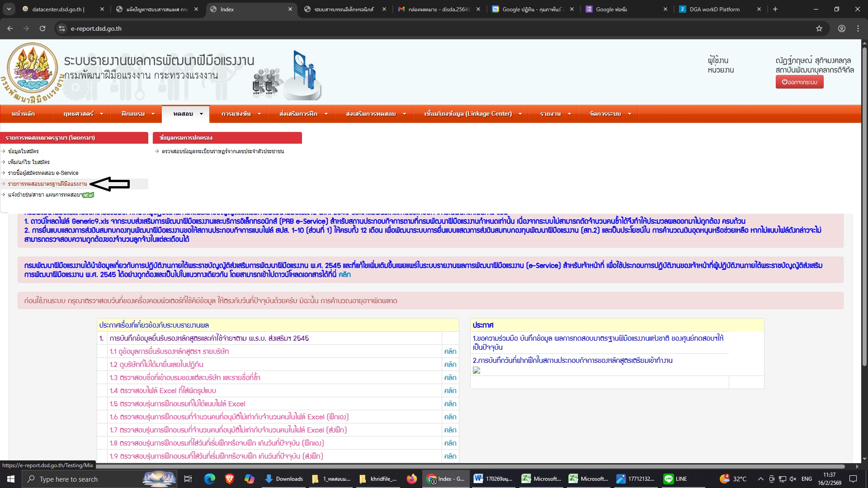Viewport: 868px width, 488px height.
Task: Select รายการทดสอบมาตรฐานฝีมือแรงงาน menu item
Action: pyautogui.click(x=47, y=184)
